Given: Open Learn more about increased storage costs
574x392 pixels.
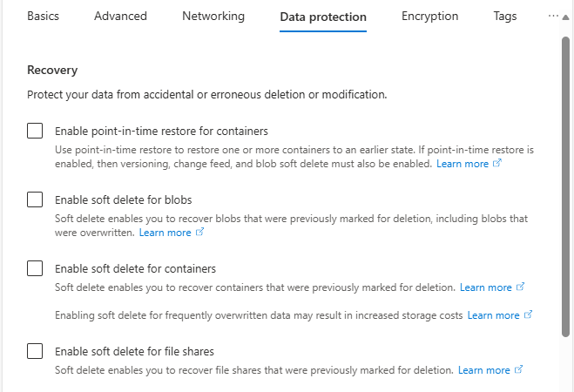Looking at the screenshot, I should [x=493, y=315].
